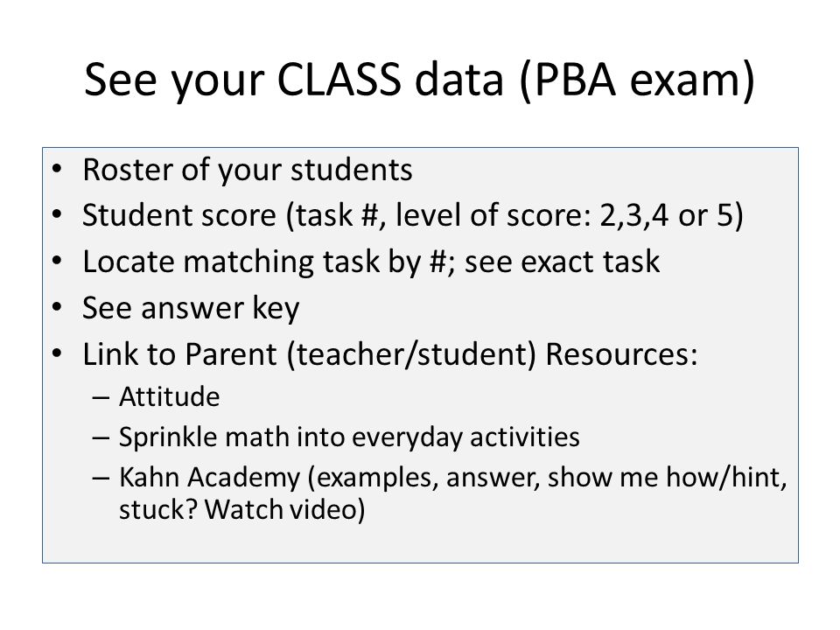Click the words stuck? Watch video
This screenshot has width=840, height=630.
click(x=242, y=509)
